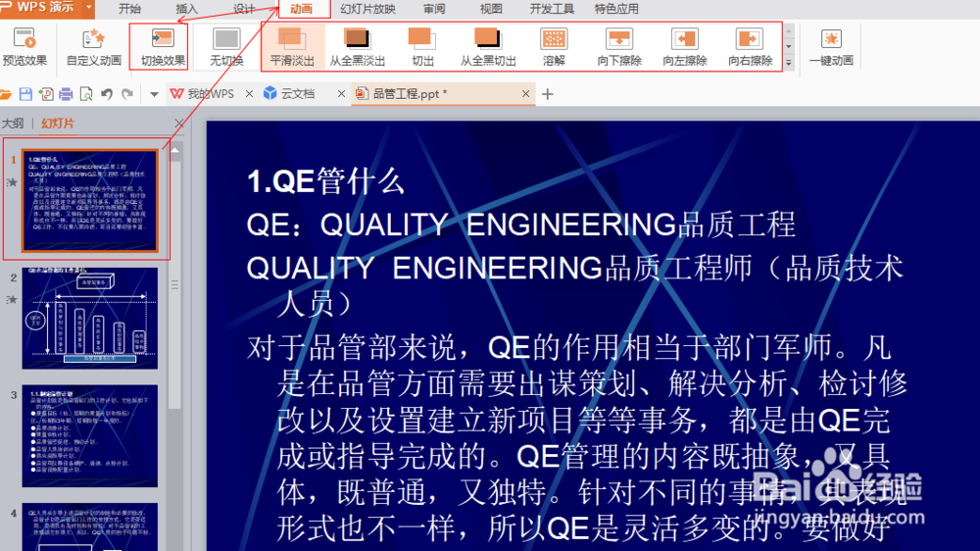
Task: Select slide 2 thumbnail with bar chart
Action: 89,319
